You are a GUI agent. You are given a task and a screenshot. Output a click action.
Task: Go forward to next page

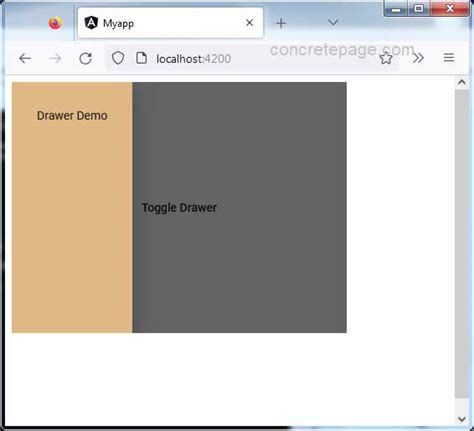click(55, 58)
